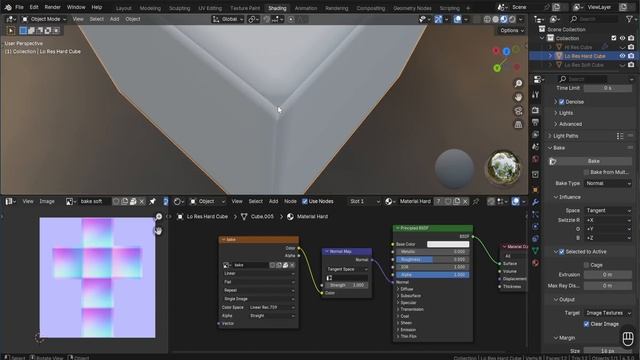Open the Scene properties tab
640x360 pixels.
pos(536,147)
